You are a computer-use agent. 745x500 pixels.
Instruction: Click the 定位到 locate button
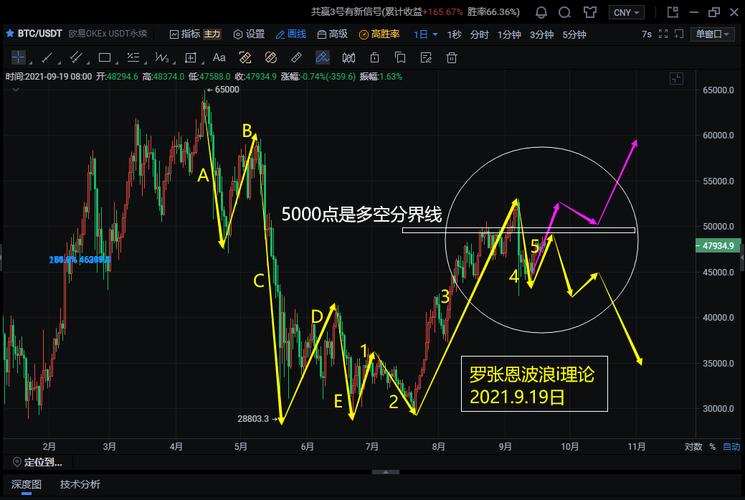tap(41, 462)
